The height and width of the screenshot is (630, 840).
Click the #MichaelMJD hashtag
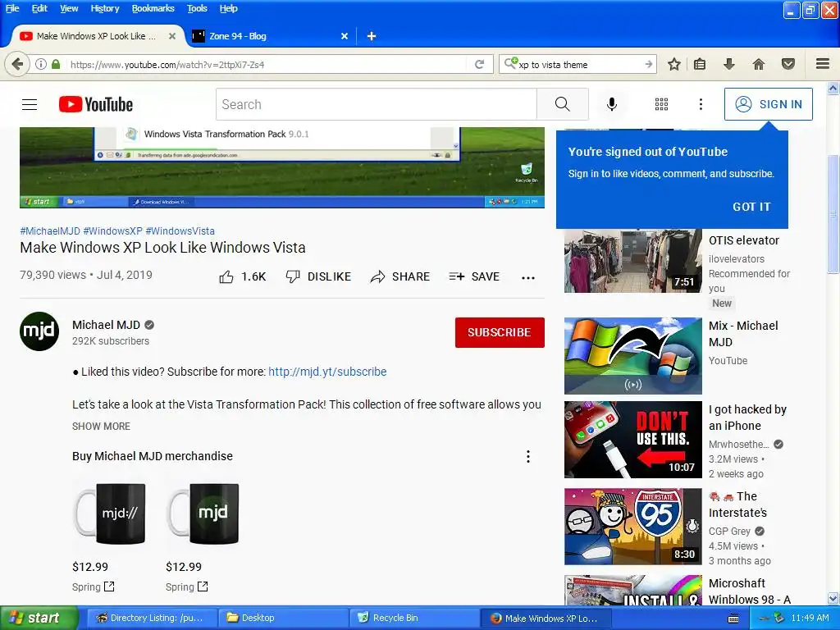(50, 231)
